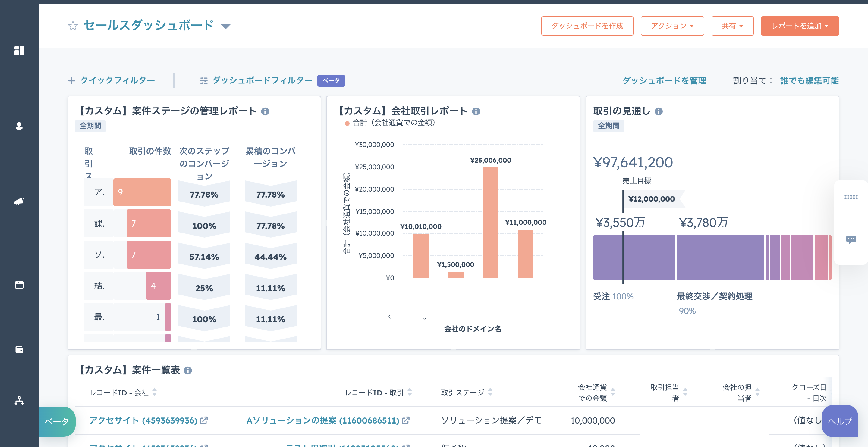Open the dashboard grid icon in sidebar
Screen dimensions: 868x447
[19, 51]
